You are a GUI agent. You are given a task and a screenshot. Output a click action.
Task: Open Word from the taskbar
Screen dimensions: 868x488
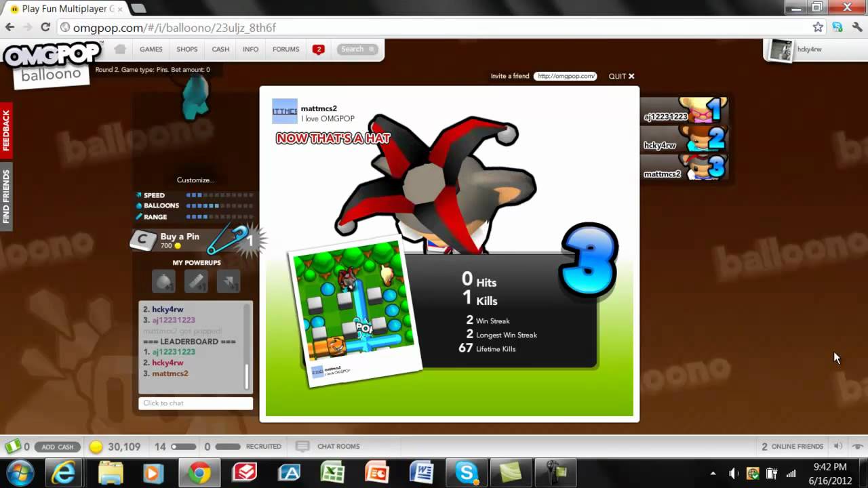(x=421, y=472)
